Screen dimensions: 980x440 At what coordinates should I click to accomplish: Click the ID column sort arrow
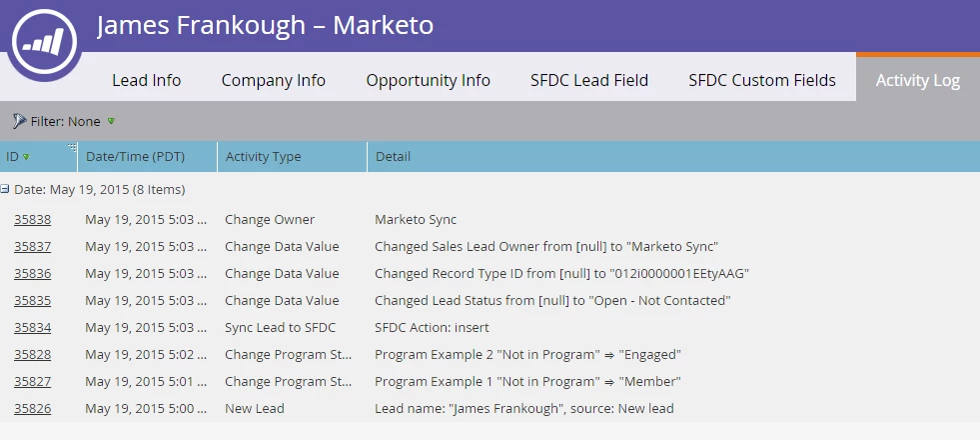click(26, 157)
